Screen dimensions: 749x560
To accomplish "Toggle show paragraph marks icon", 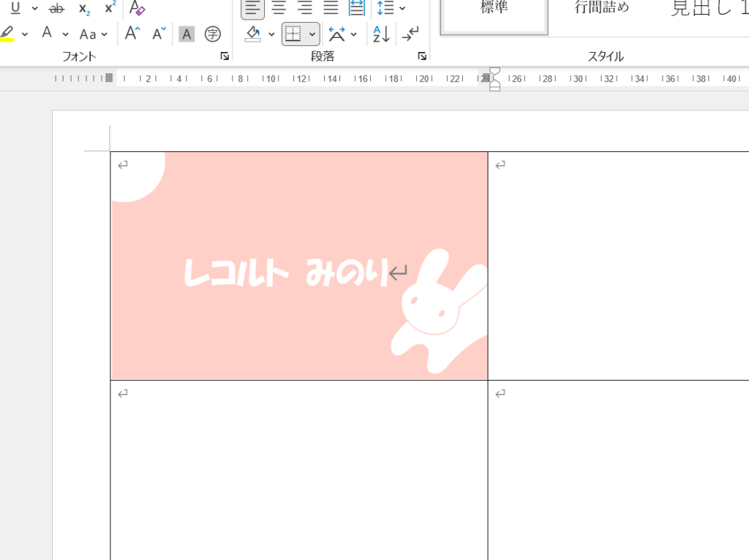I will point(410,34).
